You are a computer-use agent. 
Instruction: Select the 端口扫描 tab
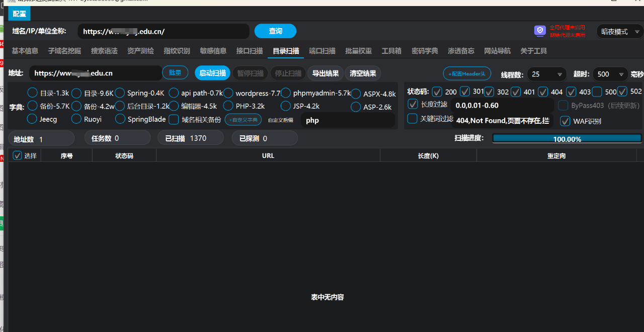(x=322, y=51)
